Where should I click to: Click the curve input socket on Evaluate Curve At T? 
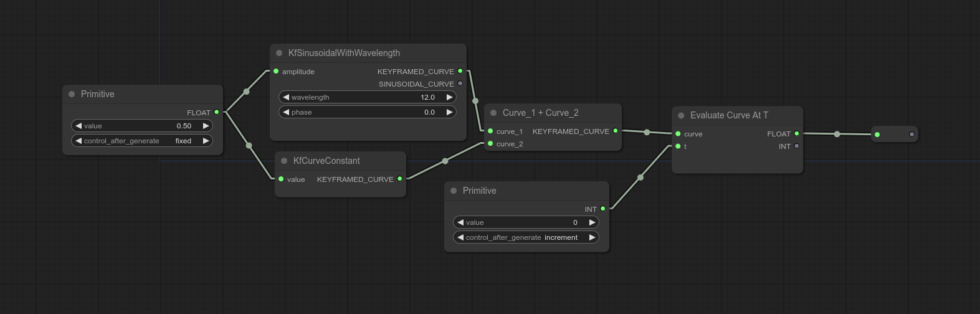click(x=678, y=133)
